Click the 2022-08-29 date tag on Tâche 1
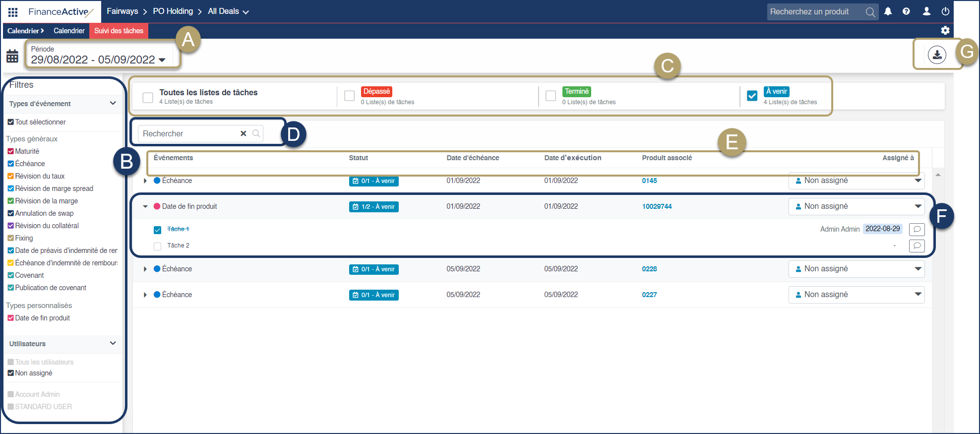Screen dimensions: 980x434 point(882,229)
